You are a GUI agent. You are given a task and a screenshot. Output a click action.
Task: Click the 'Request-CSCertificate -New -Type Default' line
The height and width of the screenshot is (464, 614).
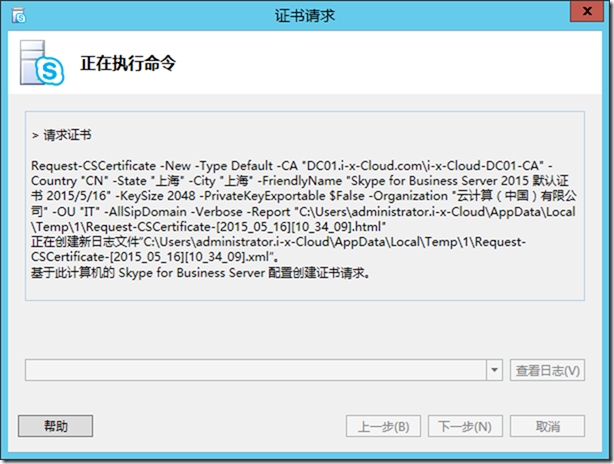(x=292, y=166)
